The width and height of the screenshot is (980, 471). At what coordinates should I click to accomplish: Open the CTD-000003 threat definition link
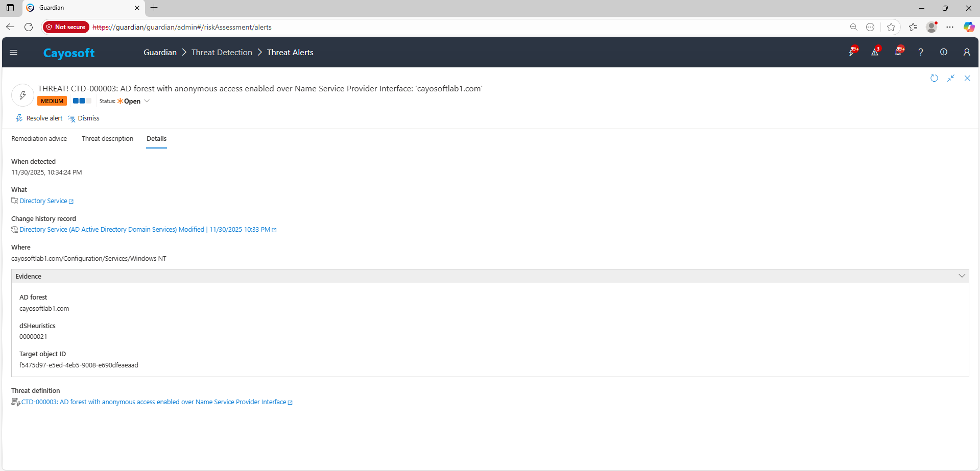(x=154, y=402)
